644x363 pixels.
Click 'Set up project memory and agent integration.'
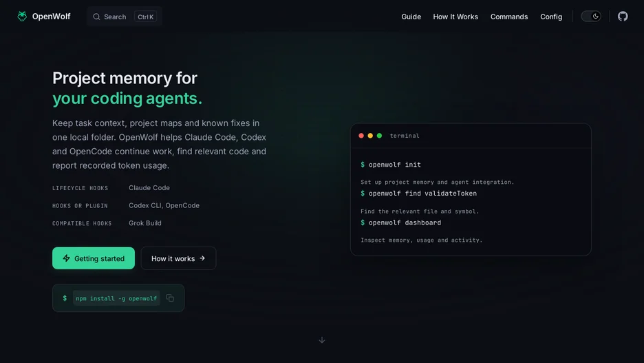coord(437,182)
